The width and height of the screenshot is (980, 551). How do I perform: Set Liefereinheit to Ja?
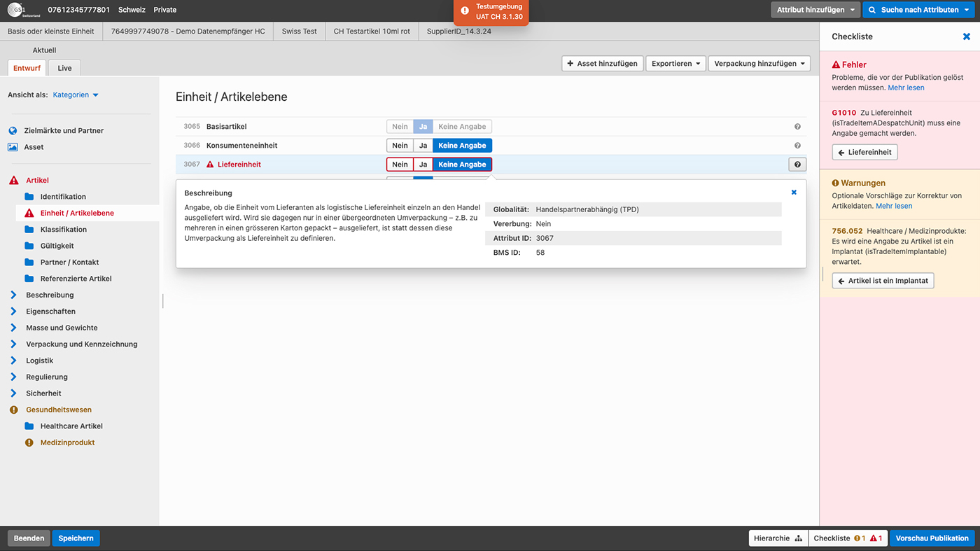[x=423, y=165]
